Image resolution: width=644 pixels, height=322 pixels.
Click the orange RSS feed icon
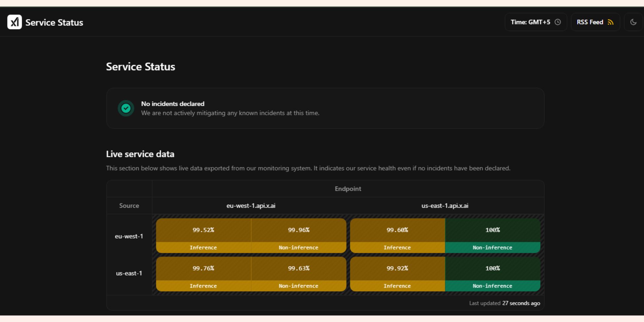(611, 22)
